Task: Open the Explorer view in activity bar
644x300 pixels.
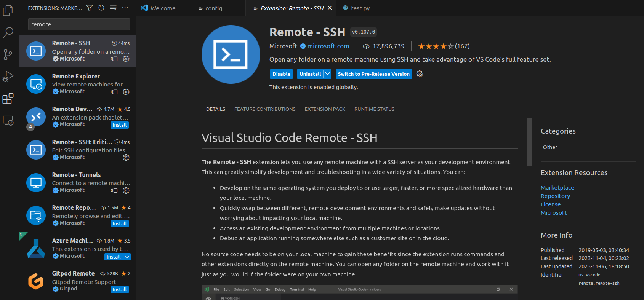Action: pyautogui.click(x=8, y=10)
